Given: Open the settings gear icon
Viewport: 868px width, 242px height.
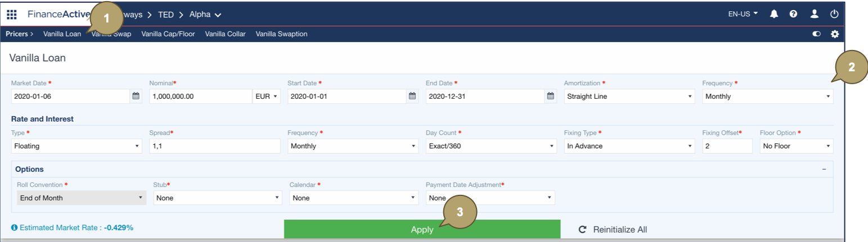Looking at the screenshot, I should [x=835, y=34].
